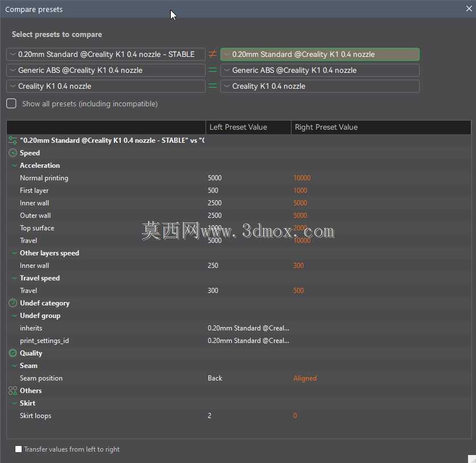476x463 pixels.
Task: Select the Seam position row
Action: click(239, 378)
